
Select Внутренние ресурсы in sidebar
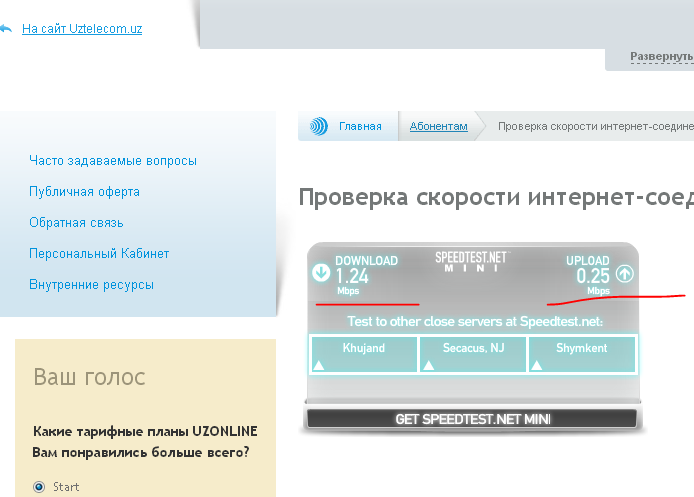point(92,285)
